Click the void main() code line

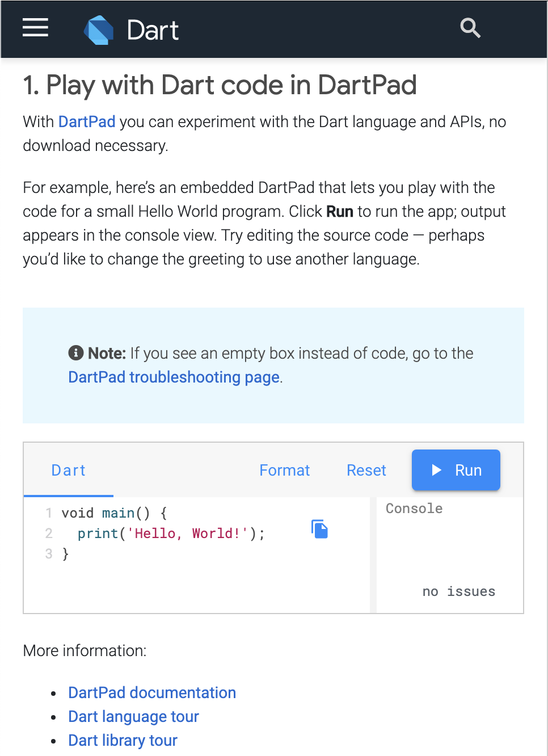coord(115,513)
